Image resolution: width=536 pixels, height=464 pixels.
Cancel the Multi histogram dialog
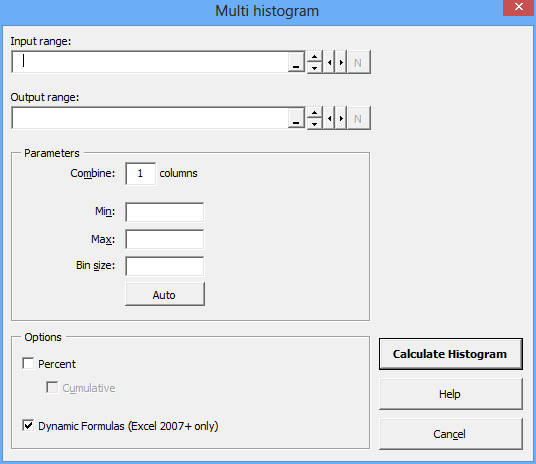point(451,434)
